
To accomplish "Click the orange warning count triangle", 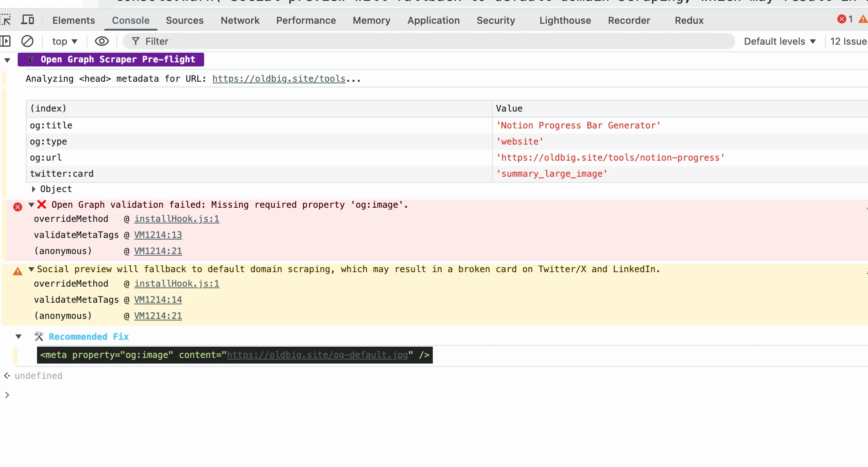I will [x=863, y=19].
